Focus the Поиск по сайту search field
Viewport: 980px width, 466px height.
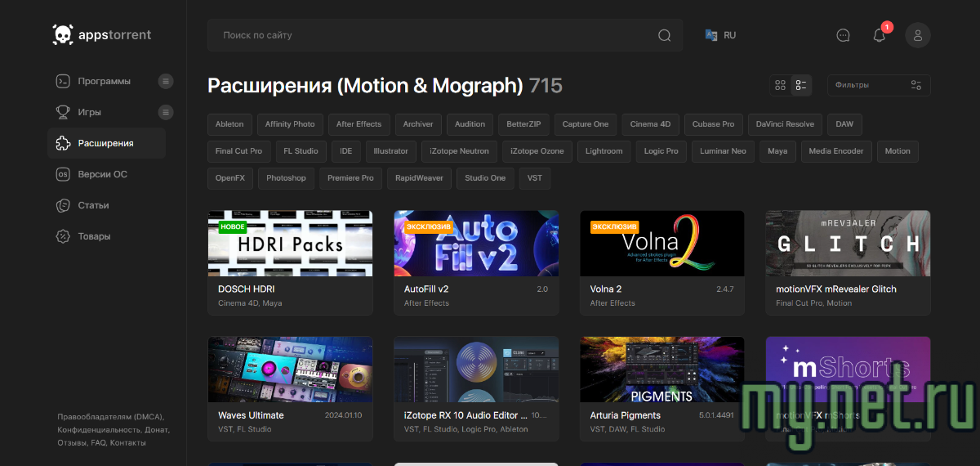tap(433, 35)
